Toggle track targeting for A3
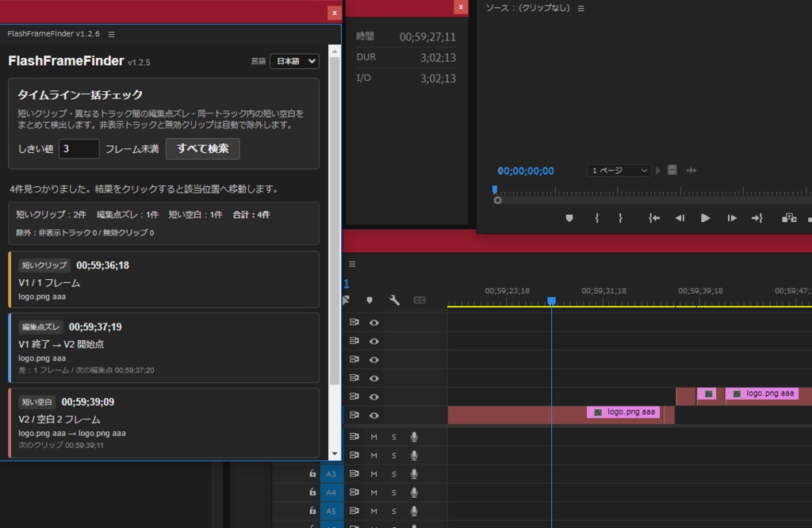Screen dimensions: 812x528 pyautogui.click(x=331, y=474)
